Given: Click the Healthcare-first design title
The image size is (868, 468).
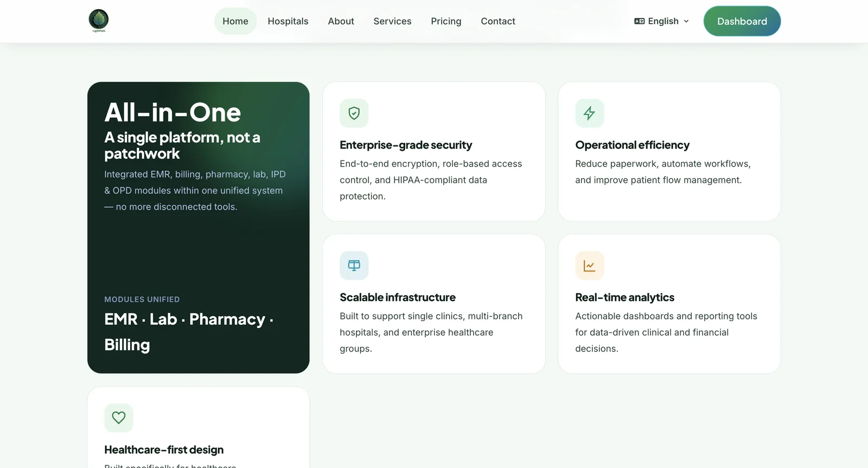Looking at the screenshot, I should (x=164, y=450).
